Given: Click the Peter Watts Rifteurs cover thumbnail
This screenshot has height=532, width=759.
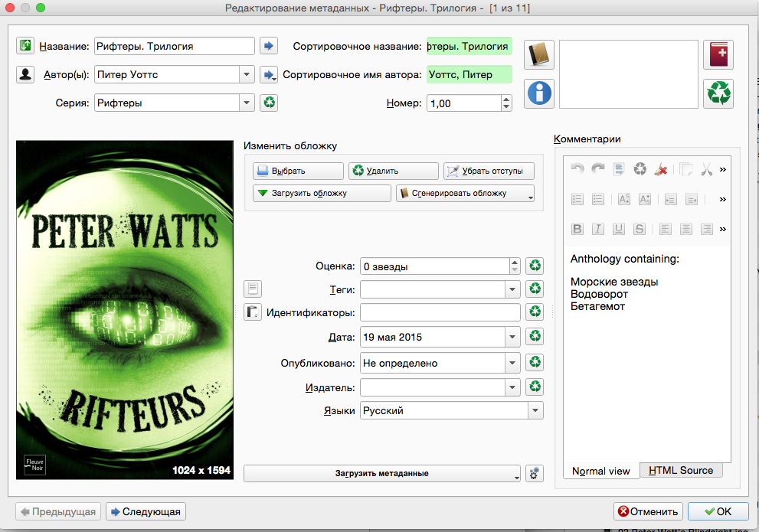Looking at the screenshot, I should pyautogui.click(x=125, y=310).
